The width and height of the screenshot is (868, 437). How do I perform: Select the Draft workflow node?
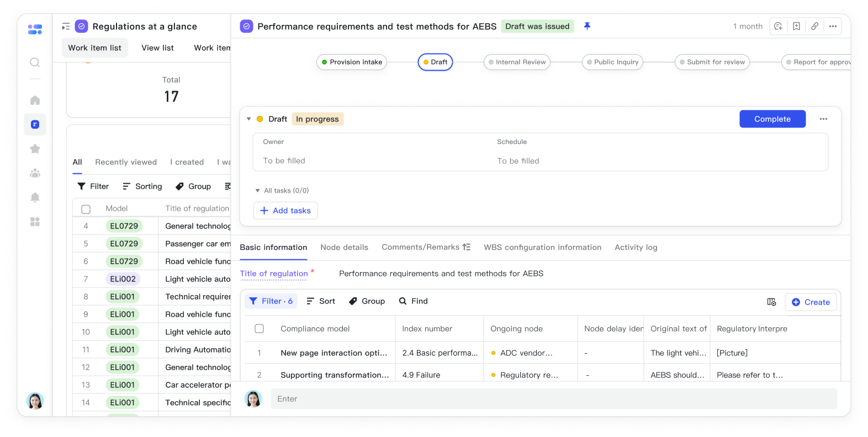(435, 62)
